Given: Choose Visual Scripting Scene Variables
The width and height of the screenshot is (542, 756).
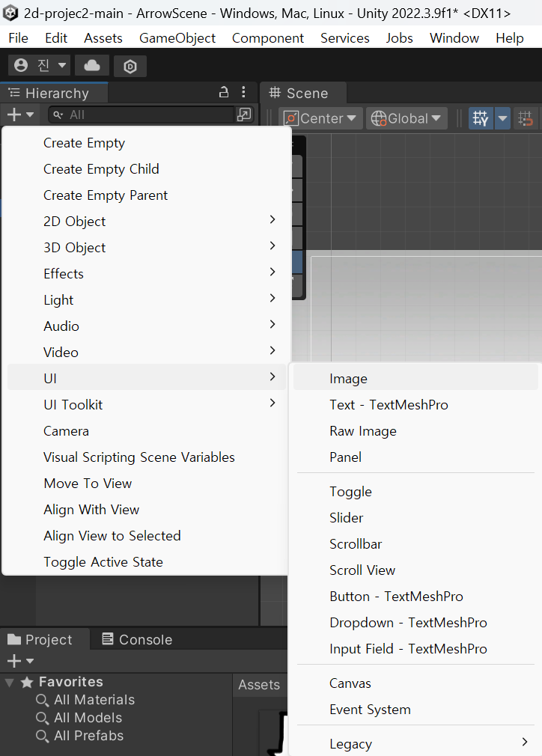Looking at the screenshot, I should point(147,457).
